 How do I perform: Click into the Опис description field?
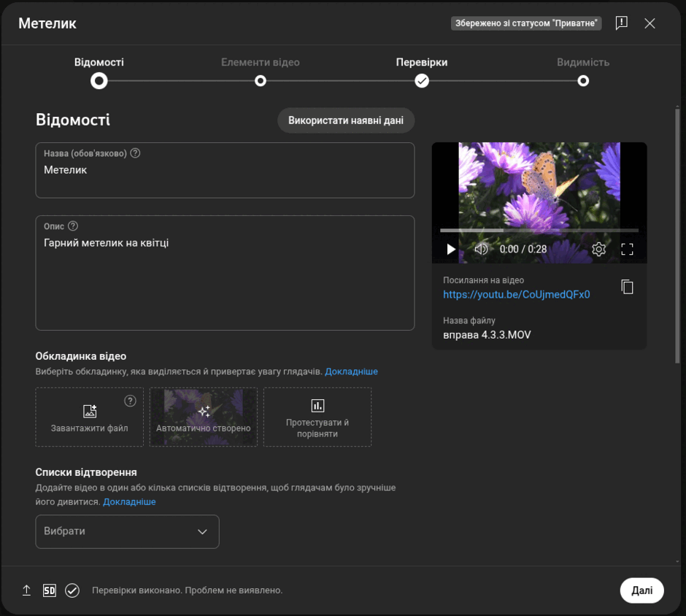click(x=225, y=273)
